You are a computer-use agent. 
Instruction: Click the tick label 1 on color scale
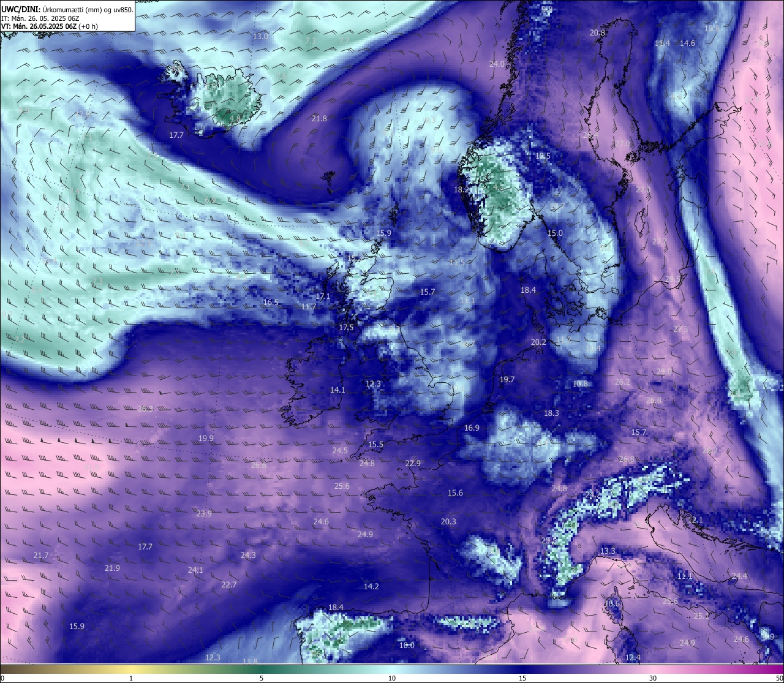(131, 678)
